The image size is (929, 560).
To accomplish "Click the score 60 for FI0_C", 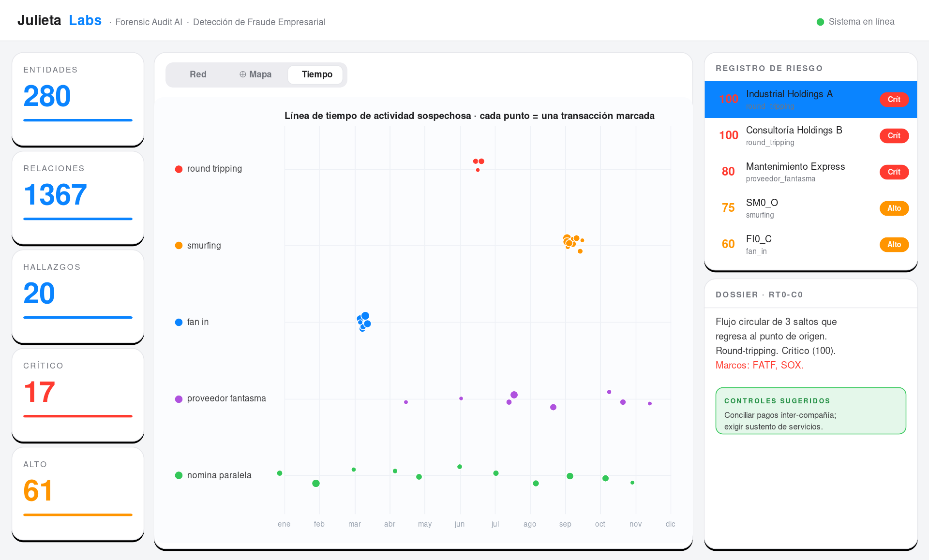I will 728,244.
